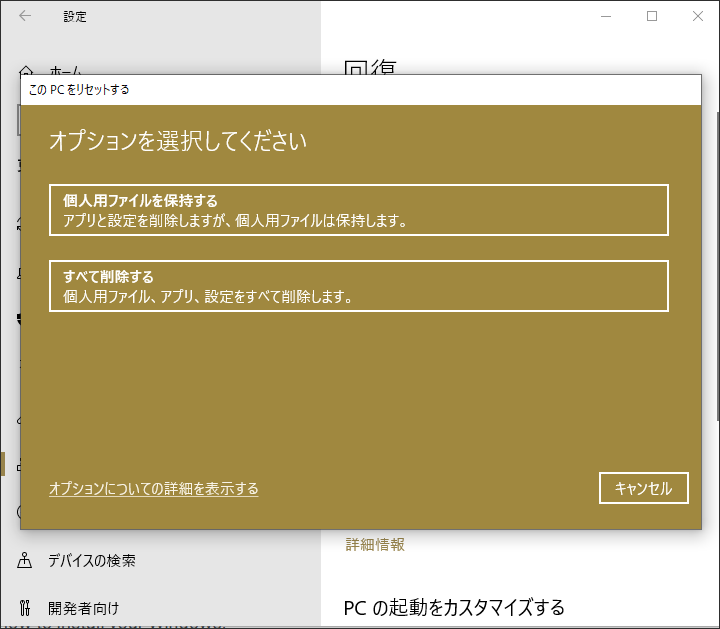The height and width of the screenshot is (629, 720).
Task: Open オプションについての詳細を表示する link
Action: point(154,489)
